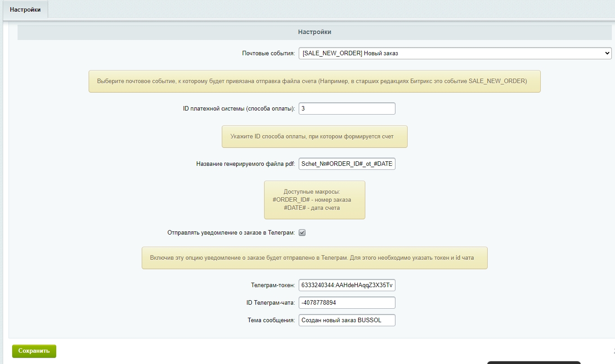The height and width of the screenshot is (364, 615).
Task: Click the Название генерируемого файла pdf label
Action: (246, 164)
